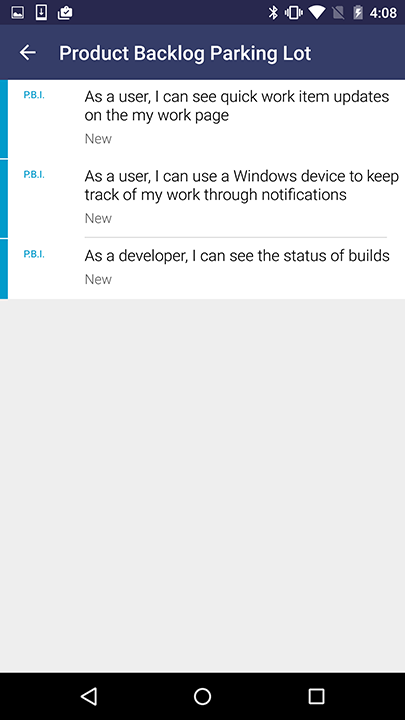Tap the vibrate mode status icon
This screenshot has width=405, height=720.
(293, 13)
